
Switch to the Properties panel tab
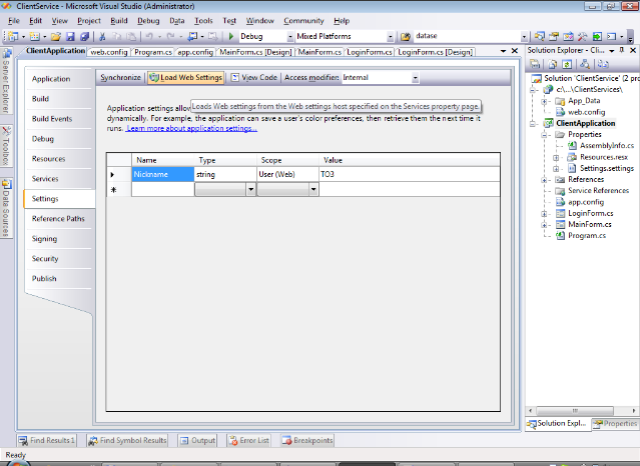click(x=615, y=424)
